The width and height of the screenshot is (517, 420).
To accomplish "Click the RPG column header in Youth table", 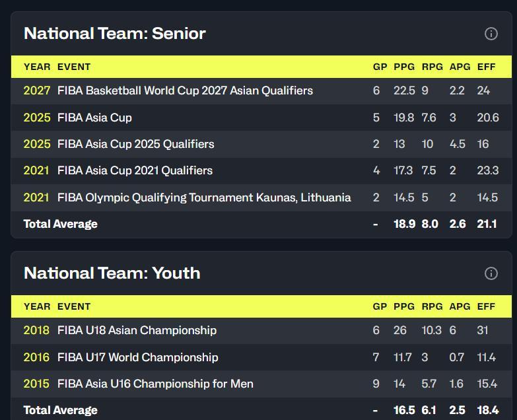I will click(x=432, y=306).
